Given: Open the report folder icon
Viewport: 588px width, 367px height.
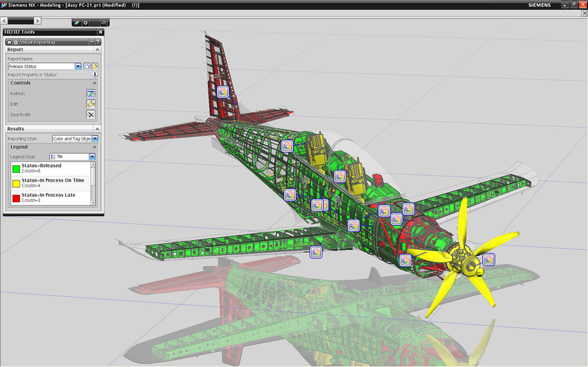Looking at the screenshot, I should click(x=94, y=66).
